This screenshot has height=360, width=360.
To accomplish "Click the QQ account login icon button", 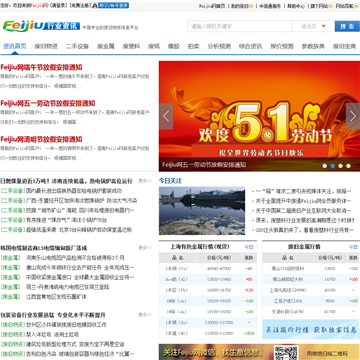I will tap(110, 6).
